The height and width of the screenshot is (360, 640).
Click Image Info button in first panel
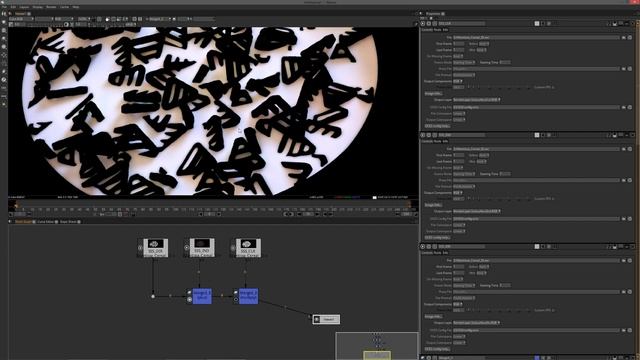(433, 93)
